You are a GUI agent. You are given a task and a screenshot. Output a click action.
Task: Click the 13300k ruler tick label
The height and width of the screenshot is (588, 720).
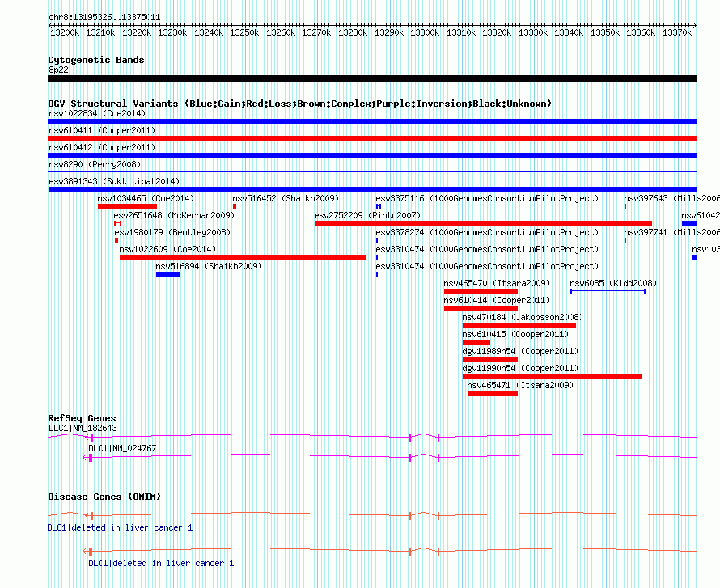click(425, 32)
